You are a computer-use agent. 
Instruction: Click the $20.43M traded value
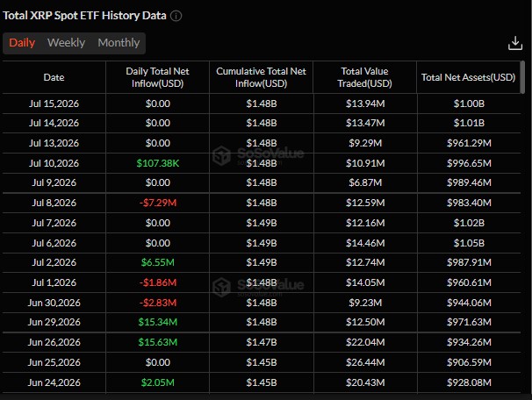[x=365, y=382]
